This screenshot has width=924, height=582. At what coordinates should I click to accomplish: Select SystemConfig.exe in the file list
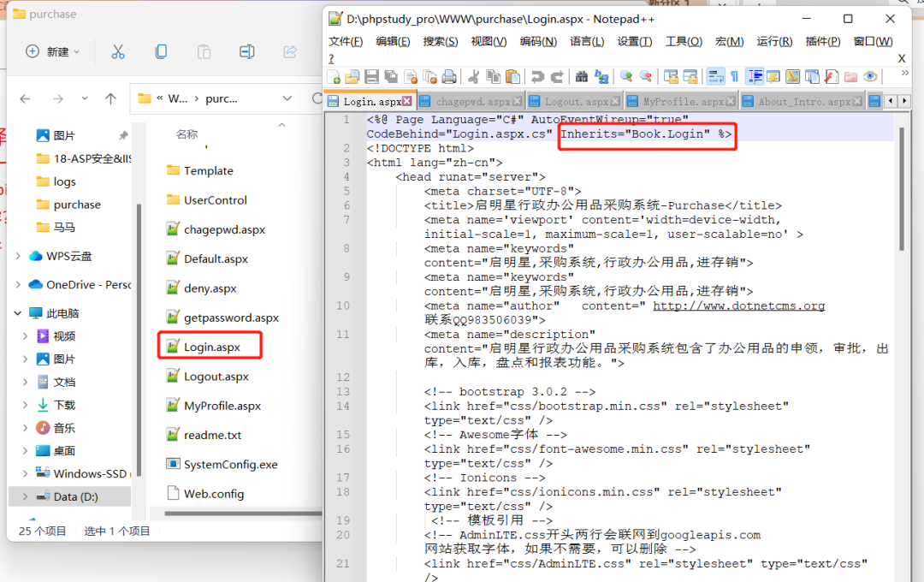pyautogui.click(x=230, y=464)
